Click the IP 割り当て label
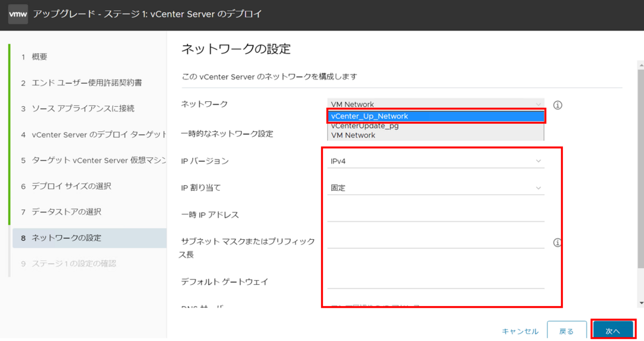This screenshot has width=644, height=341. (x=201, y=188)
